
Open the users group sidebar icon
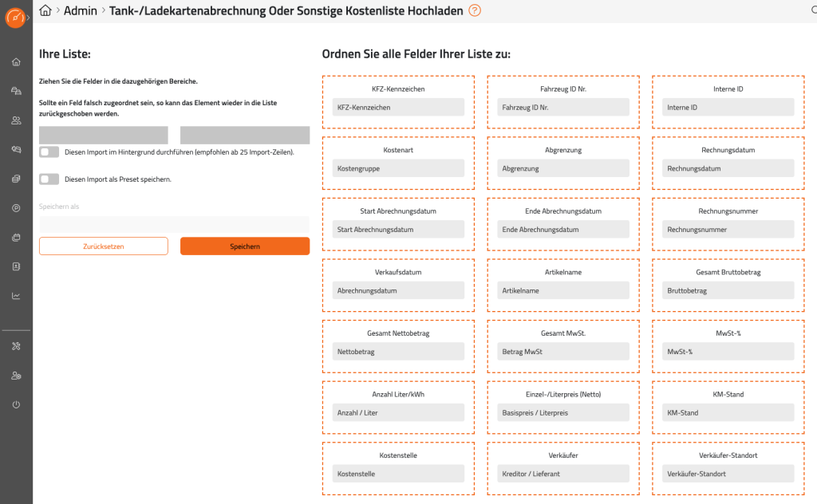(16, 120)
